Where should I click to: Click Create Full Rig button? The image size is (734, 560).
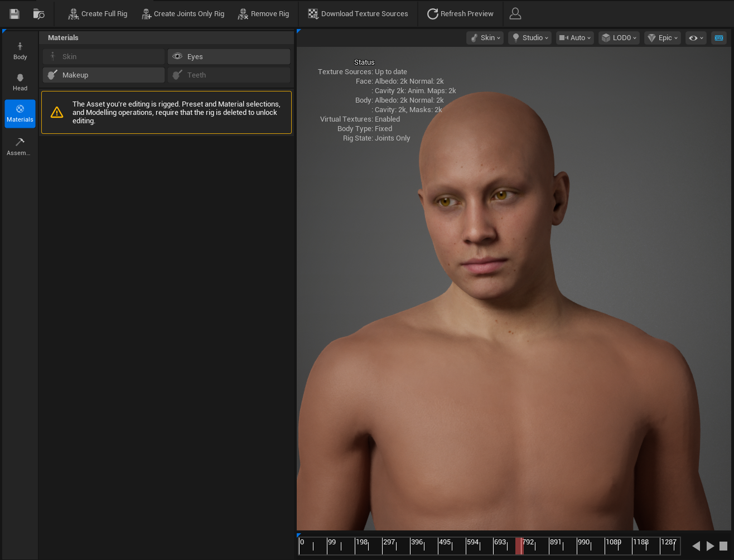pyautogui.click(x=98, y=14)
